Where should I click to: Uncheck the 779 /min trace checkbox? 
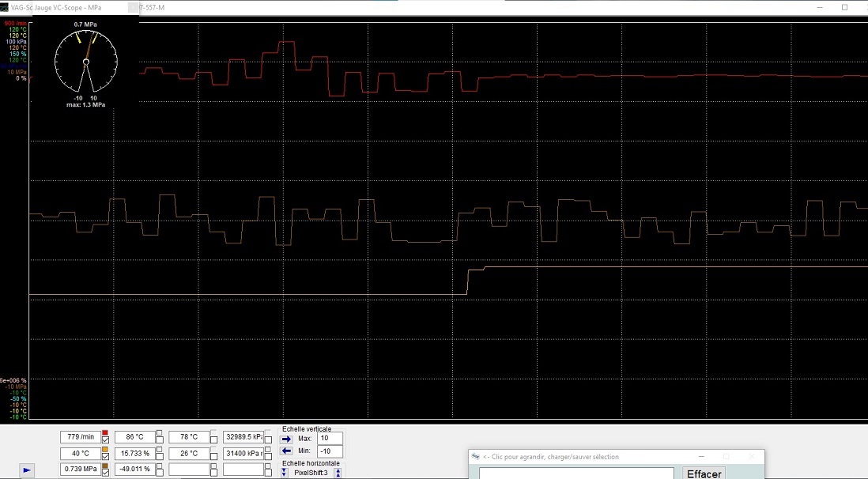tap(105, 439)
